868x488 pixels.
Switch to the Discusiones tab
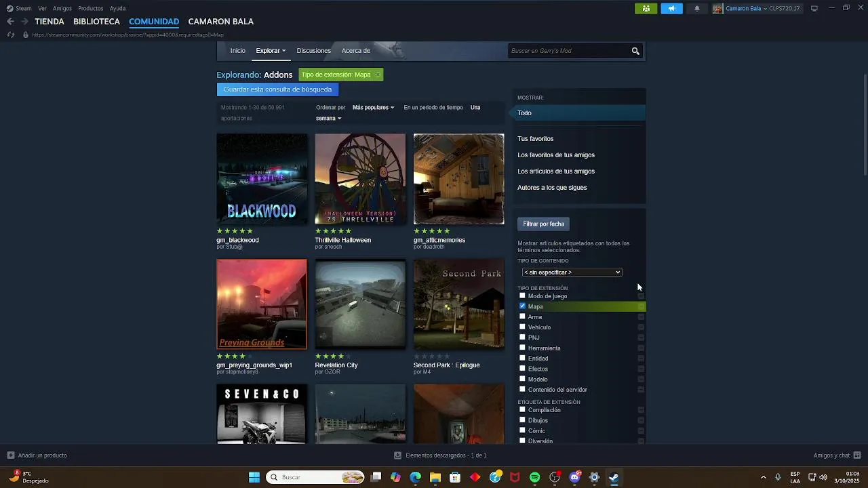[x=313, y=51]
